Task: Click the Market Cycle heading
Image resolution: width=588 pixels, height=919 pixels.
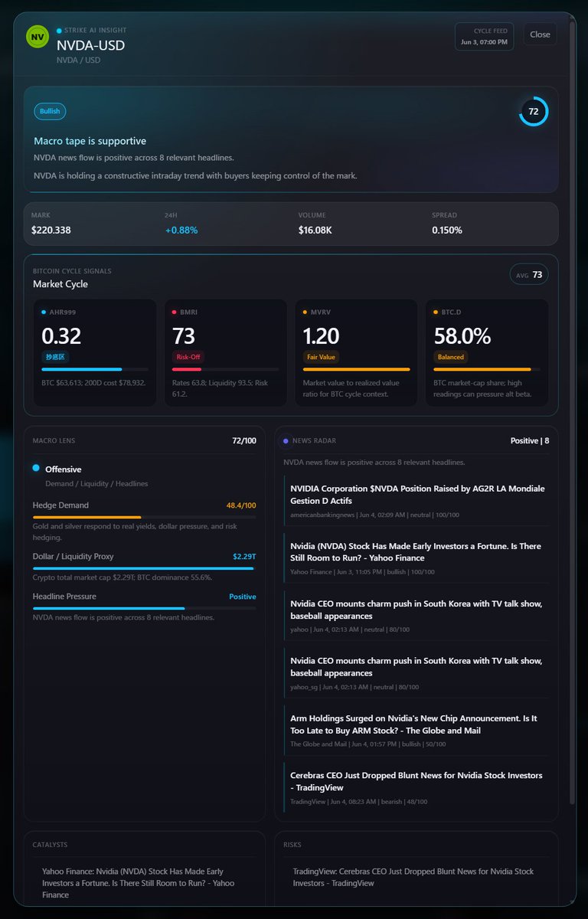Action: 60,284
